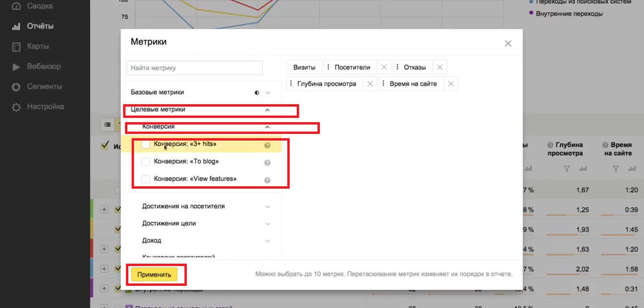
Task: Grab the drag handle of Посетители chip
Action: tap(328, 67)
